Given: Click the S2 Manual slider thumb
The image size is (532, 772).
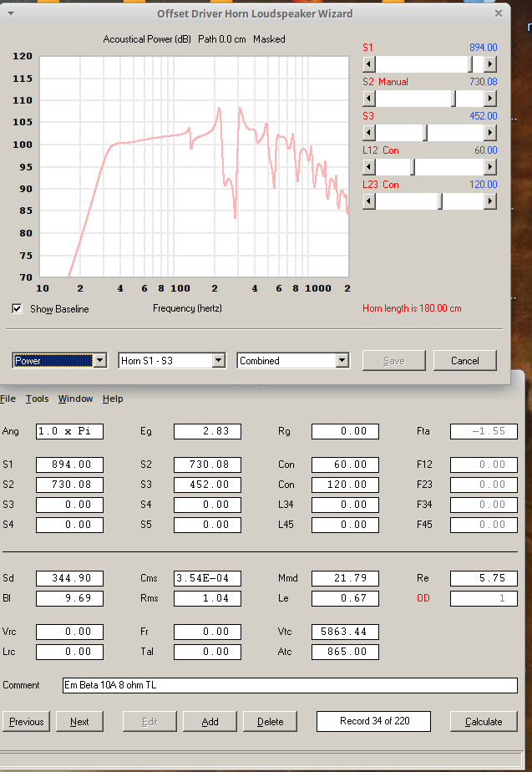Looking at the screenshot, I should click(453, 99).
